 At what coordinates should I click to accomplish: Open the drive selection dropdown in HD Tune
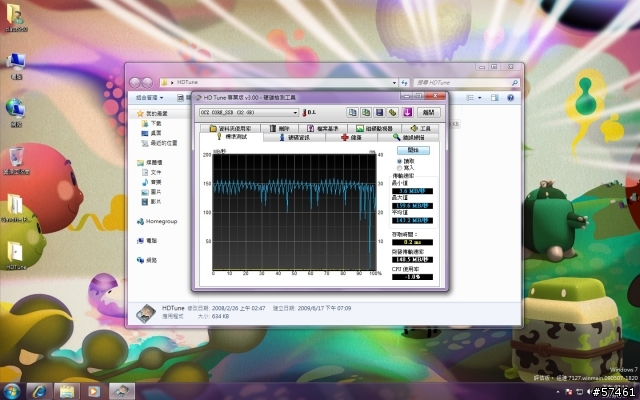coord(295,113)
